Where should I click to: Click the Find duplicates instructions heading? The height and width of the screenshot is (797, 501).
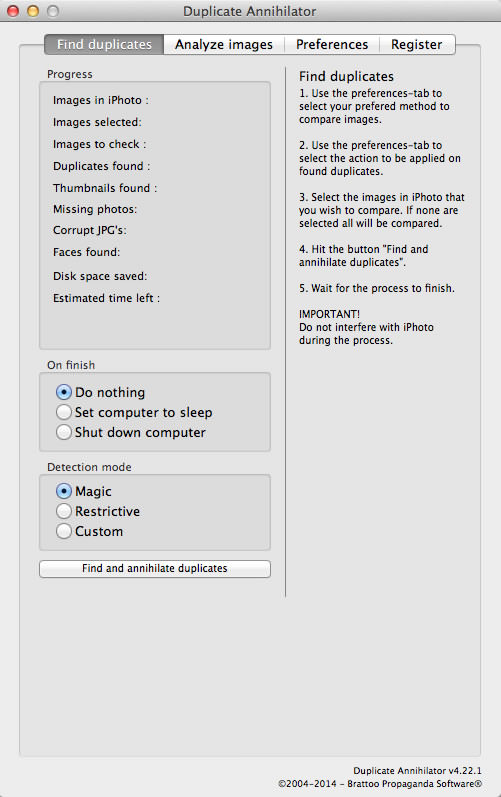click(346, 76)
